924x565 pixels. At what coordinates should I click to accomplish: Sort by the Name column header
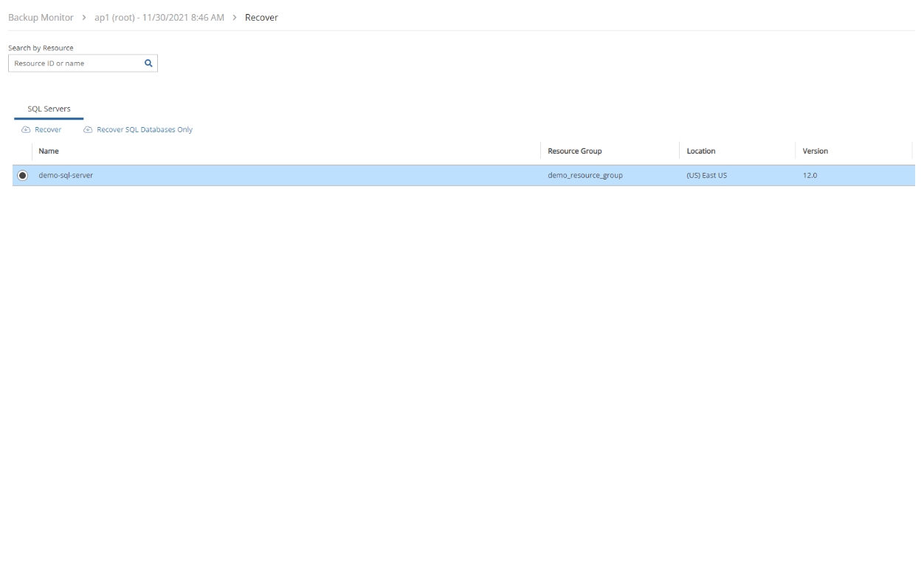49,151
